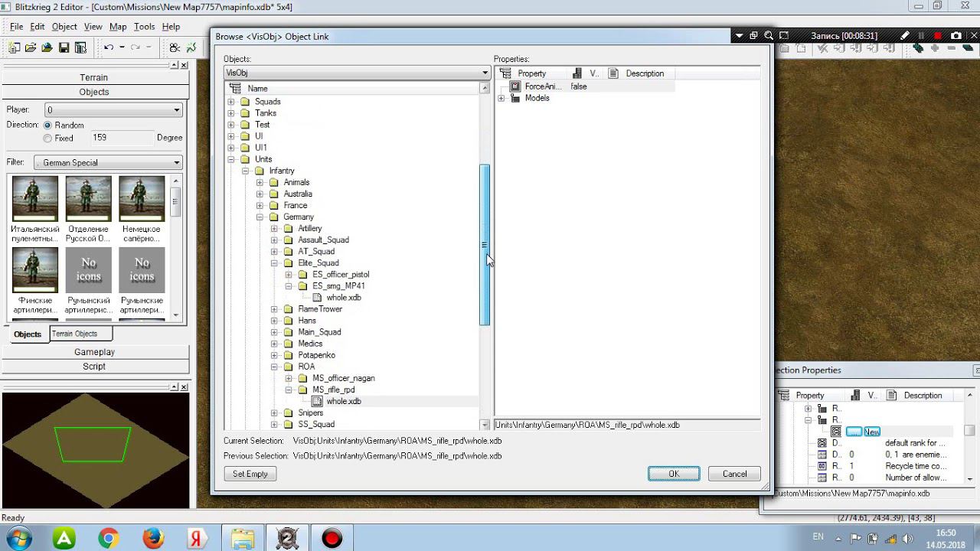Click the Name column header
This screenshot has height=551, width=980.
352,89
